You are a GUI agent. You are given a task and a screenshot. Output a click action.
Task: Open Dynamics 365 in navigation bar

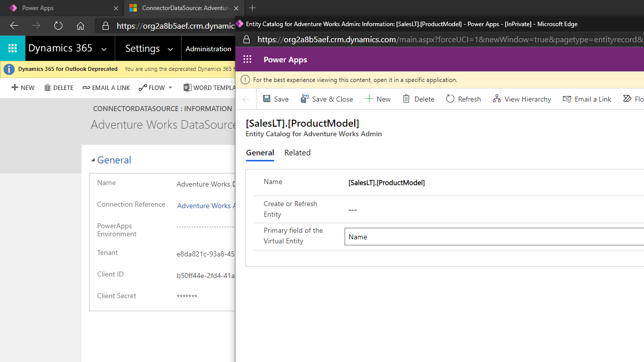coord(60,48)
